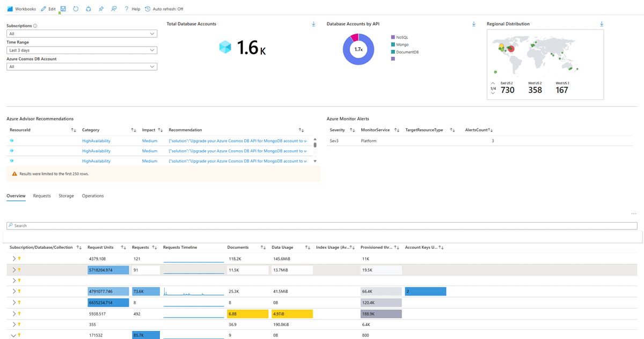
Task: Switch to the Requests tab
Action: click(x=42, y=196)
